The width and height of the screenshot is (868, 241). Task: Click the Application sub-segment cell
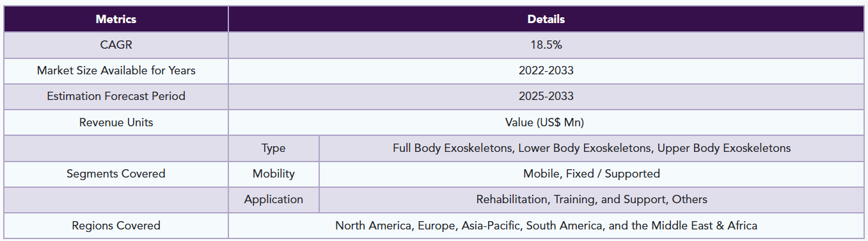(274, 199)
